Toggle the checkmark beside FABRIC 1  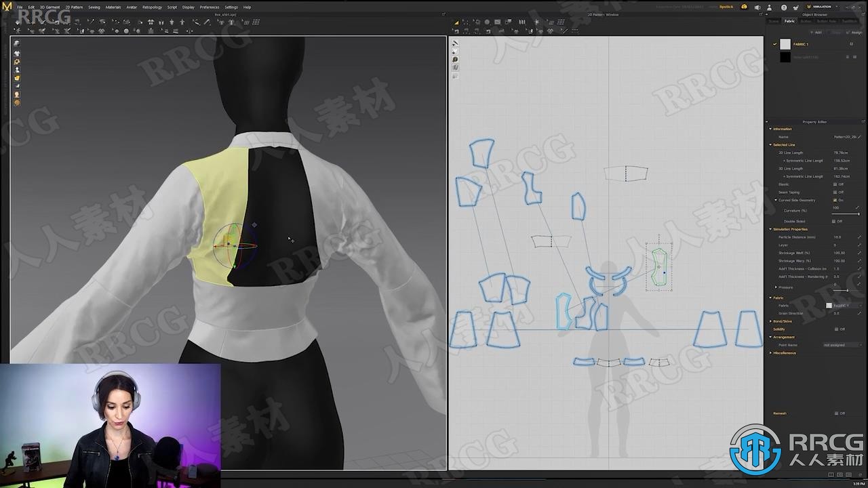coord(775,44)
